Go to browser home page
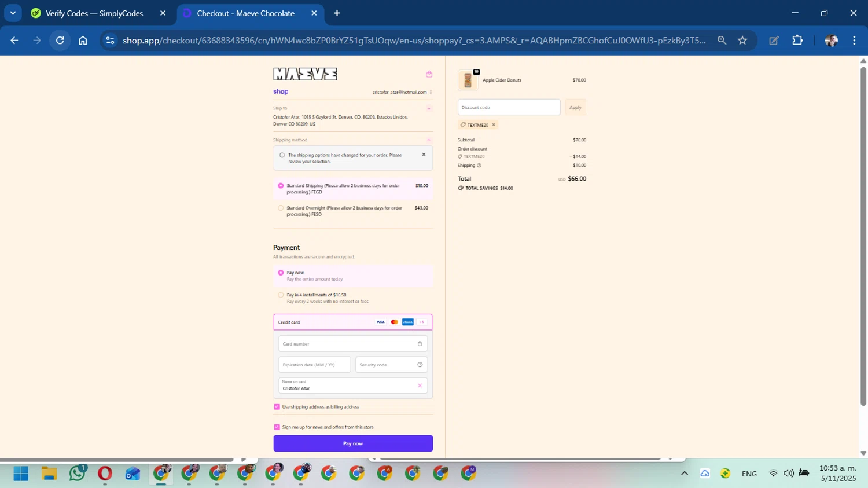 83,41
